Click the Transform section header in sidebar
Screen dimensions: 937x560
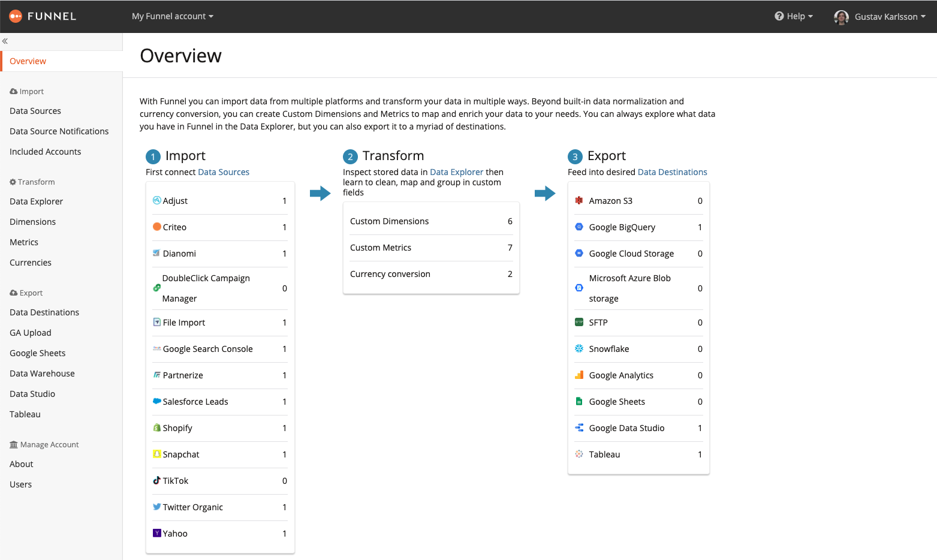[x=32, y=182]
